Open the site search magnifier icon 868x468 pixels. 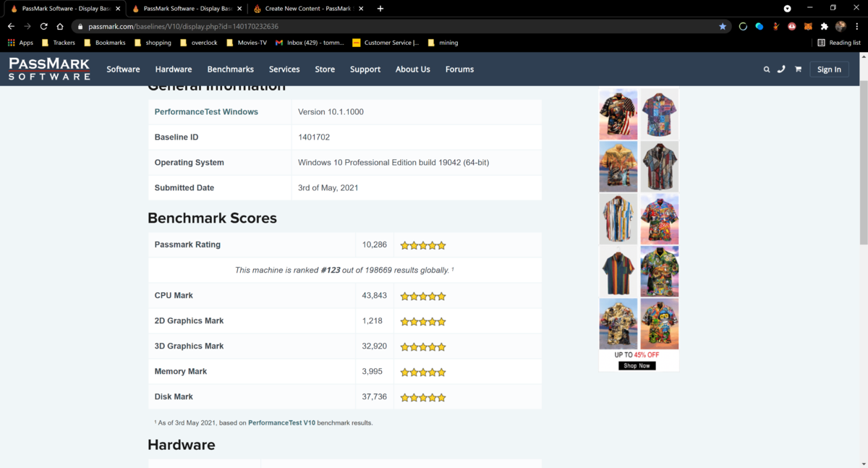point(767,69)
